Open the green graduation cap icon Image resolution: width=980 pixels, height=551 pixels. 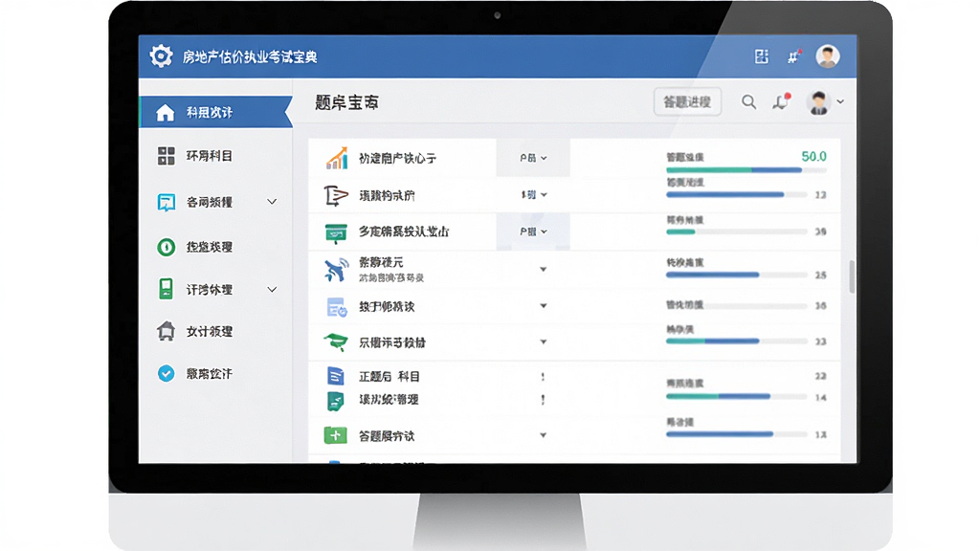336,342
